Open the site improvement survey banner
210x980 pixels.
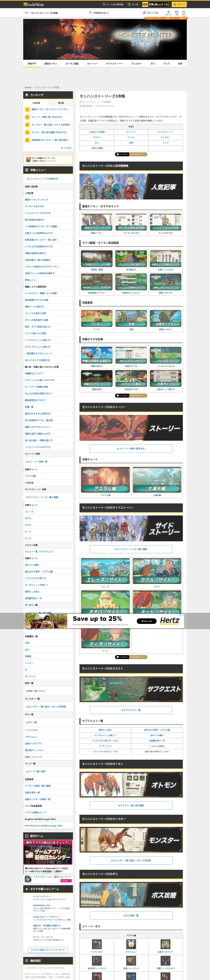click(x=48, y=159)
